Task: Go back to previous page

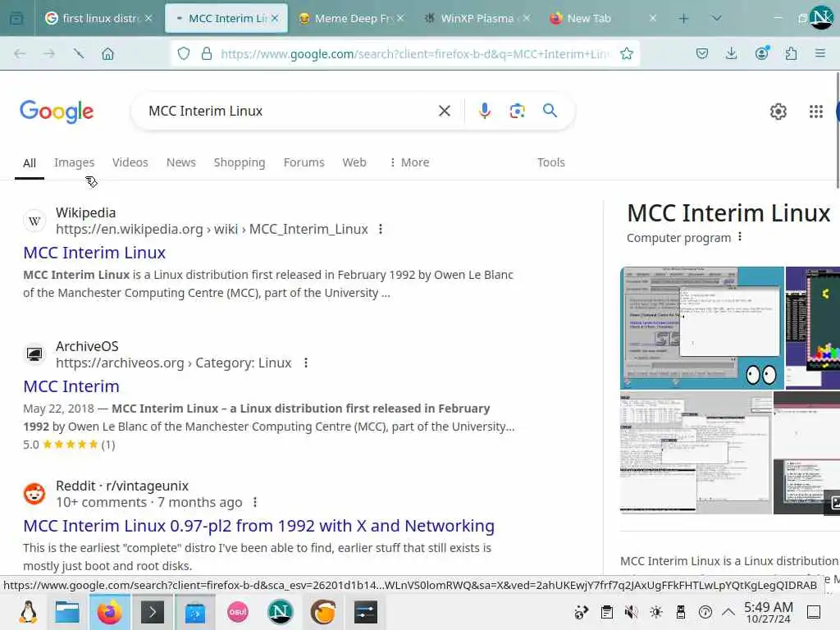Action: point(20,53)
